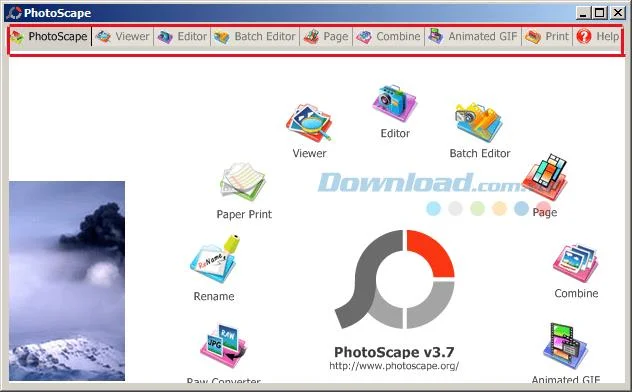Close the PhotoScape window
This screenshot has width=632, height=392.
click(617, 13)
